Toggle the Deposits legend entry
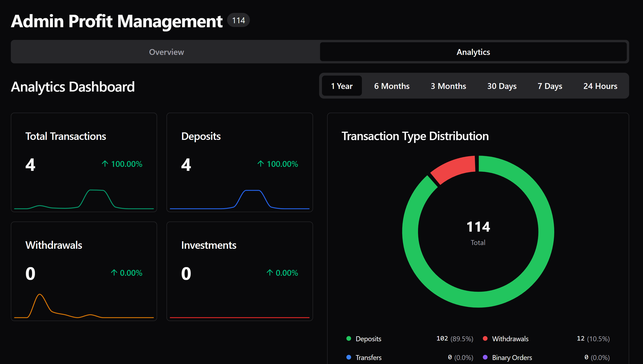Viewport: 643px width, 364px height. point(368,339)
